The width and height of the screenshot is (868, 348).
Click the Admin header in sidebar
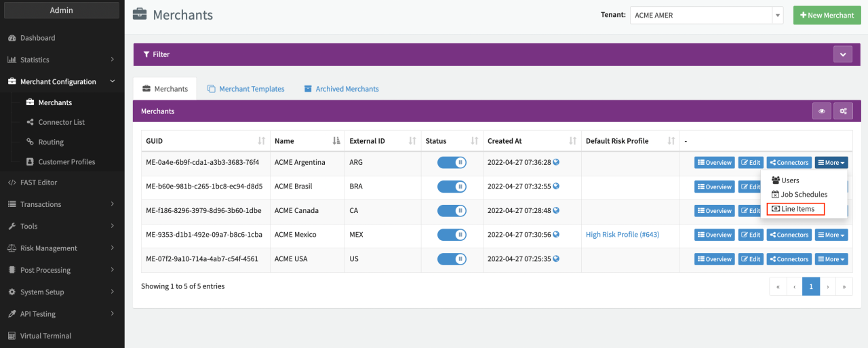tap(62, 10)
